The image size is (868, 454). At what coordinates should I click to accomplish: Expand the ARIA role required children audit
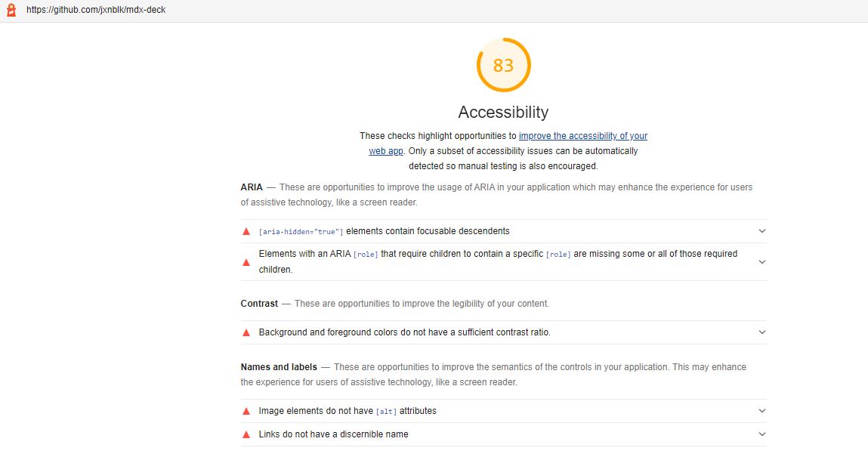[762, 262]
